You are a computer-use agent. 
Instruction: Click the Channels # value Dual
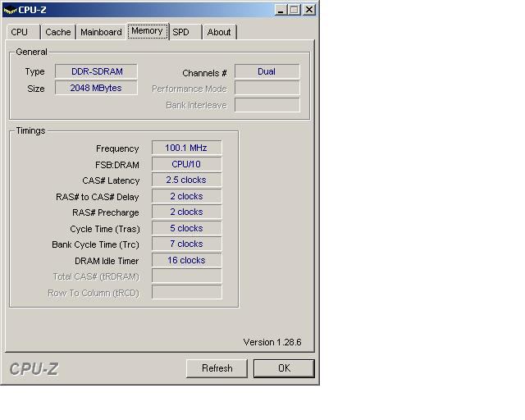[x=267, y=71]
